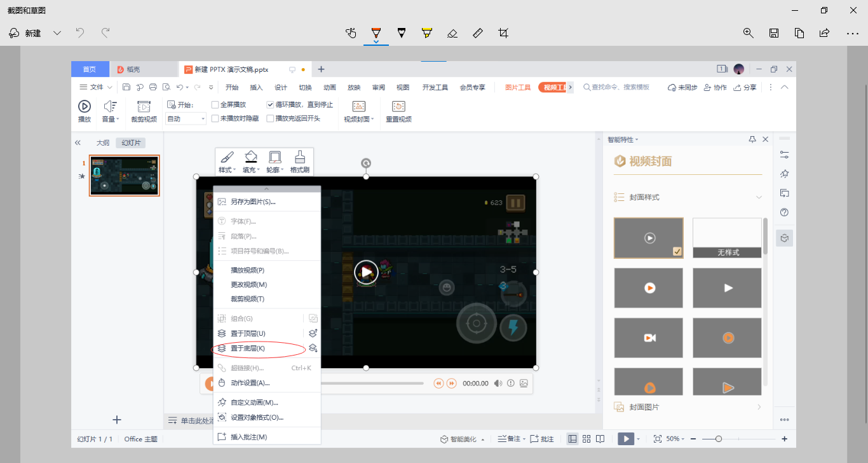Switch to the 动画 ribbon tab
The height and width of the screenshot is (463, 868).
[330, 88]
